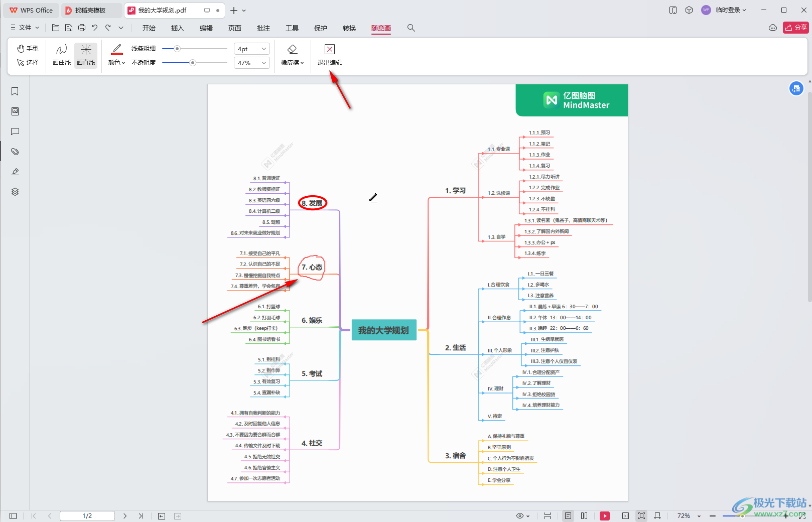This screenshot has height=522, width=812.
Task: Open the Comments sidebar panel
Action: point(15,132)
